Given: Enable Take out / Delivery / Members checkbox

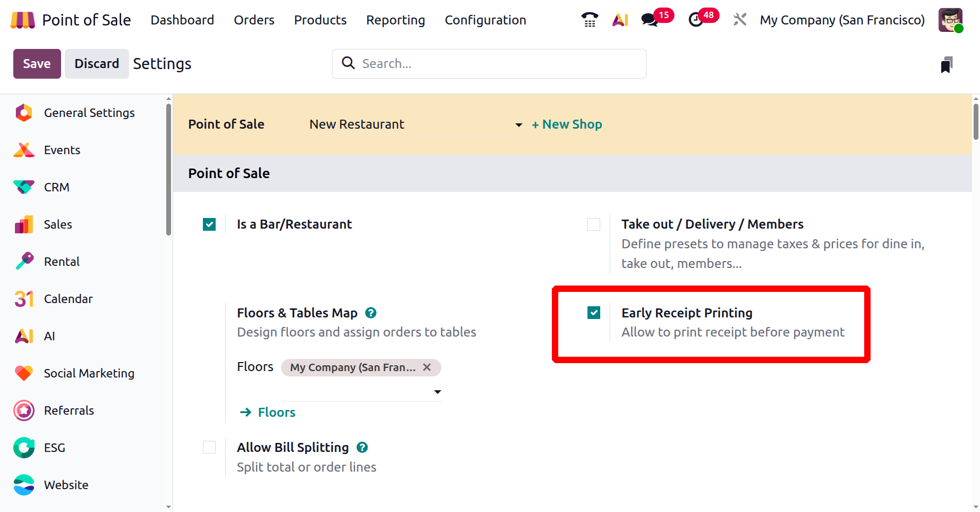Looking at the screenshot, I should pyautogui.click(x=594, y=224).
